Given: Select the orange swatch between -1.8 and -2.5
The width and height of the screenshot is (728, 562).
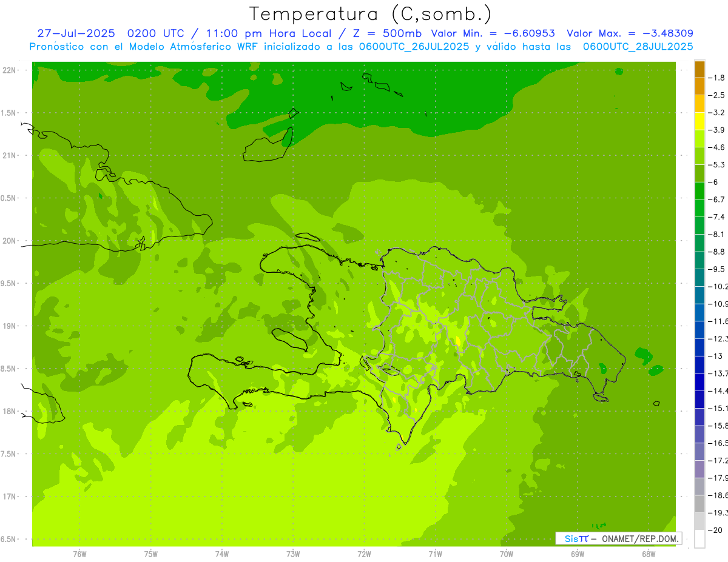Looking at the screenshot, I should click(699, 86).
